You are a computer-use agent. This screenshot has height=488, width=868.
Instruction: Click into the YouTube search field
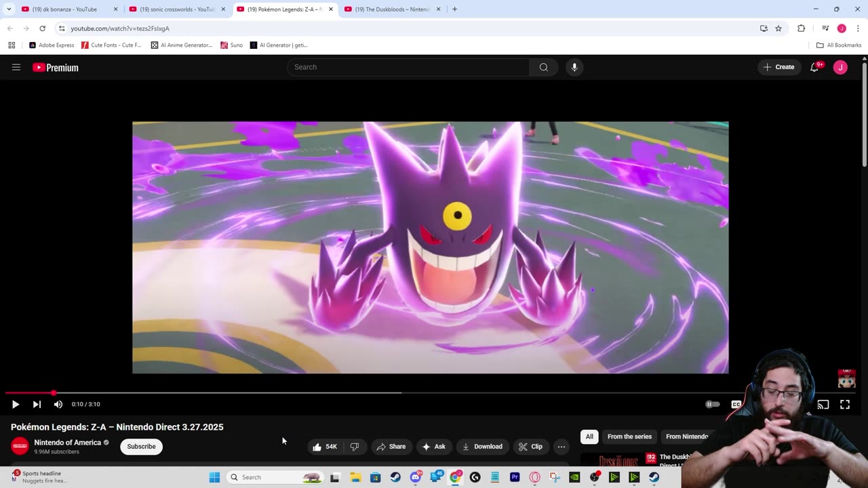pos(408,67)
